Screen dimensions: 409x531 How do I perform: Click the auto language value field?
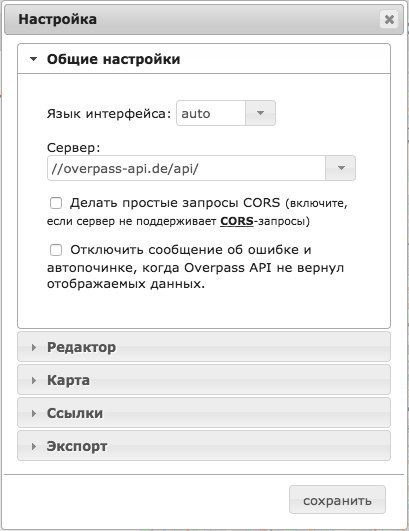coord(211,113)
